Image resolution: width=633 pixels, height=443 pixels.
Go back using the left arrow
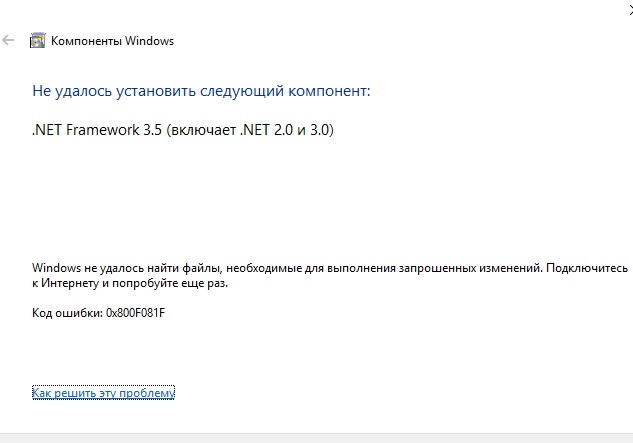[8, 40]
